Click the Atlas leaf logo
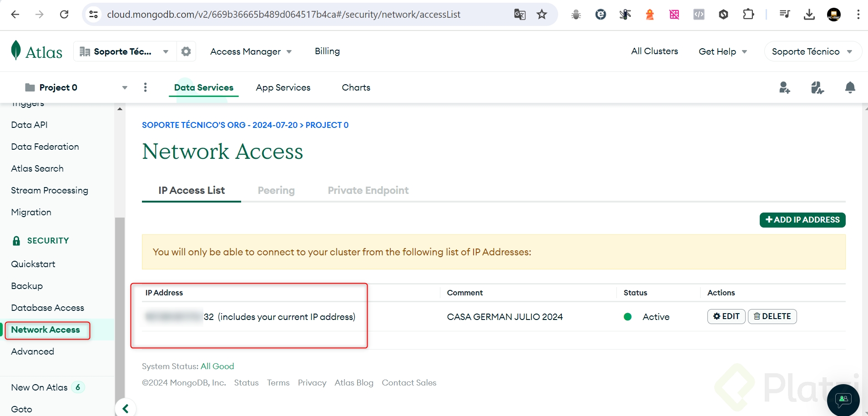 (16, 51)
